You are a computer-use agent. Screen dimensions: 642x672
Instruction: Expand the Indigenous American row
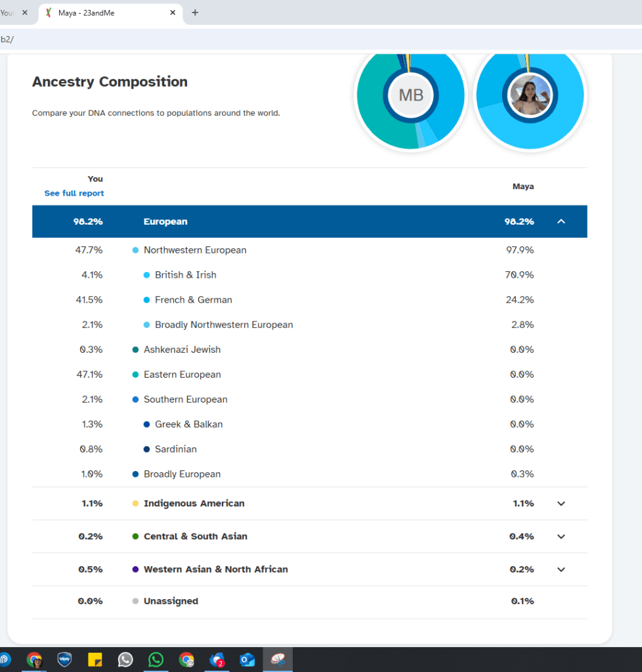(x=561, y=503)
